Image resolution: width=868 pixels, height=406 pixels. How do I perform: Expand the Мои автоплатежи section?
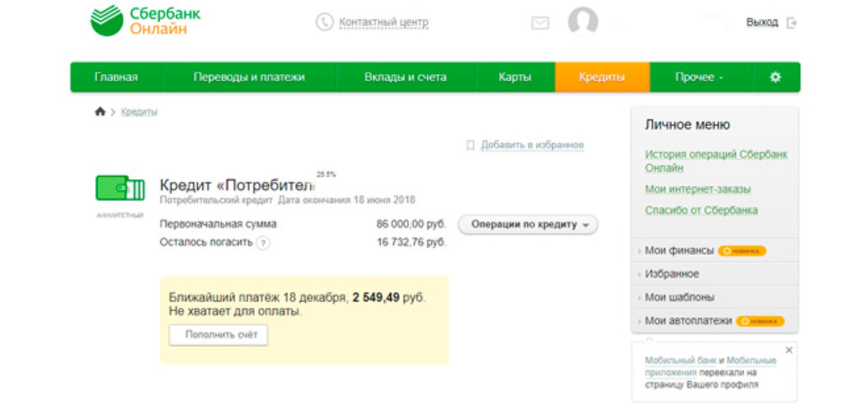point(688,321)
